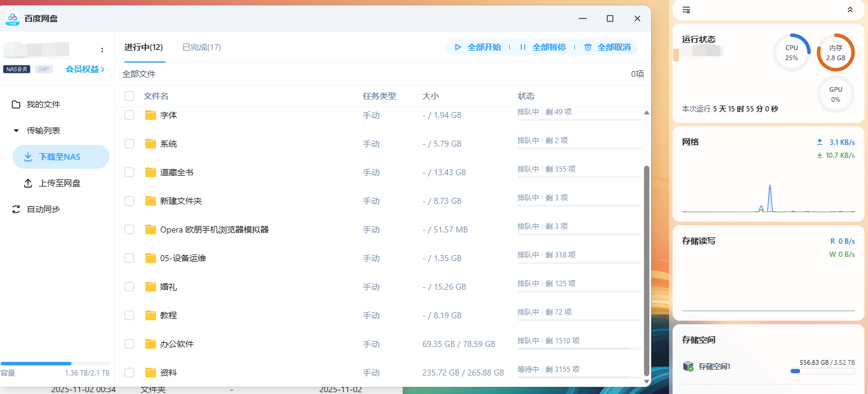The height and width of the screenshot is (394, 868).
Task: Switch to the 已完成(17) tab
Action: (x=201, y=47)
